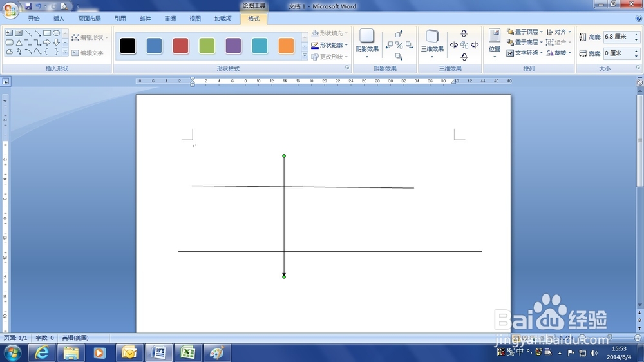644x362 pixels.
Task: Open Windows Start menu
Action: pyautogui.click(x=12, y=353)
